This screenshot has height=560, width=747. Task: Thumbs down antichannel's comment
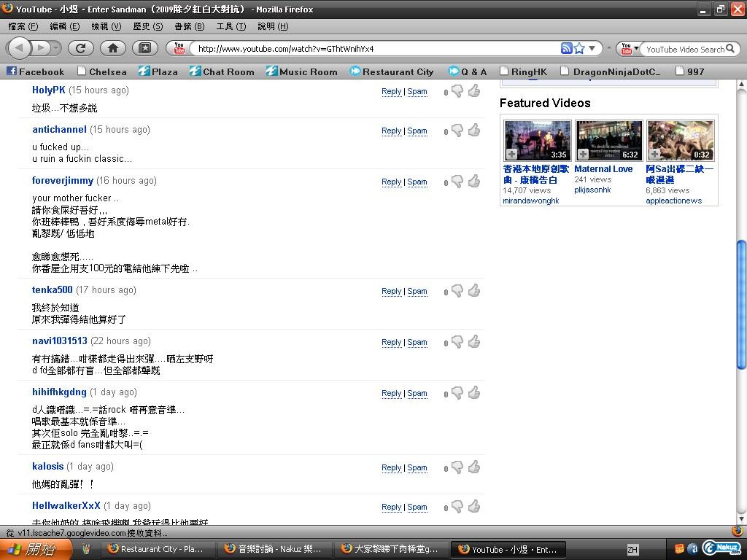tap(457, 131)
